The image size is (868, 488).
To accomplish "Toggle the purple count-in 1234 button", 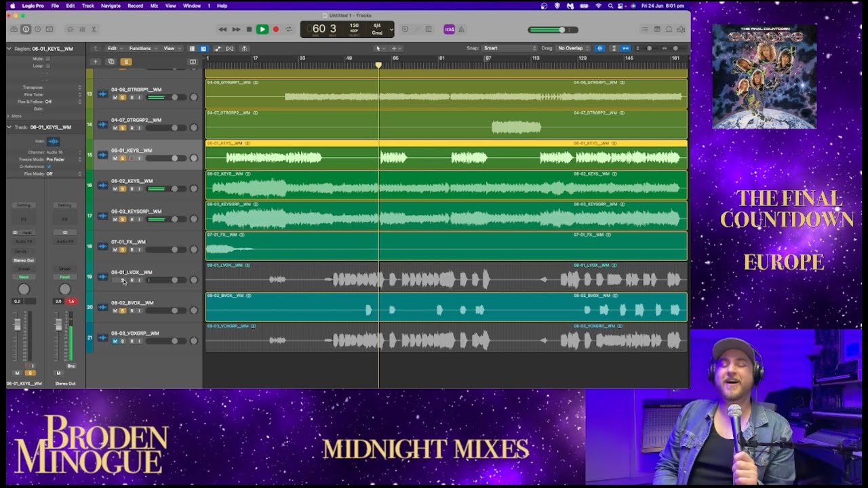I will 449,29.
